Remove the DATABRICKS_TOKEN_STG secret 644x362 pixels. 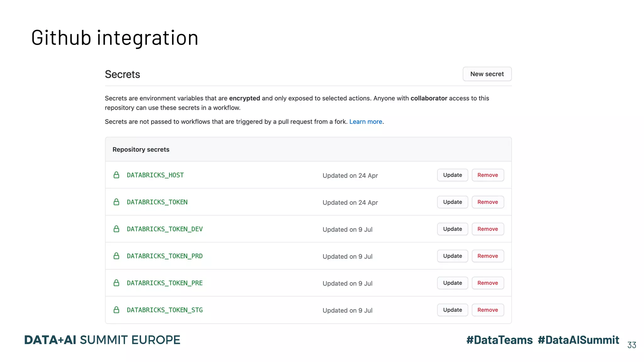[x=488, y=310]
